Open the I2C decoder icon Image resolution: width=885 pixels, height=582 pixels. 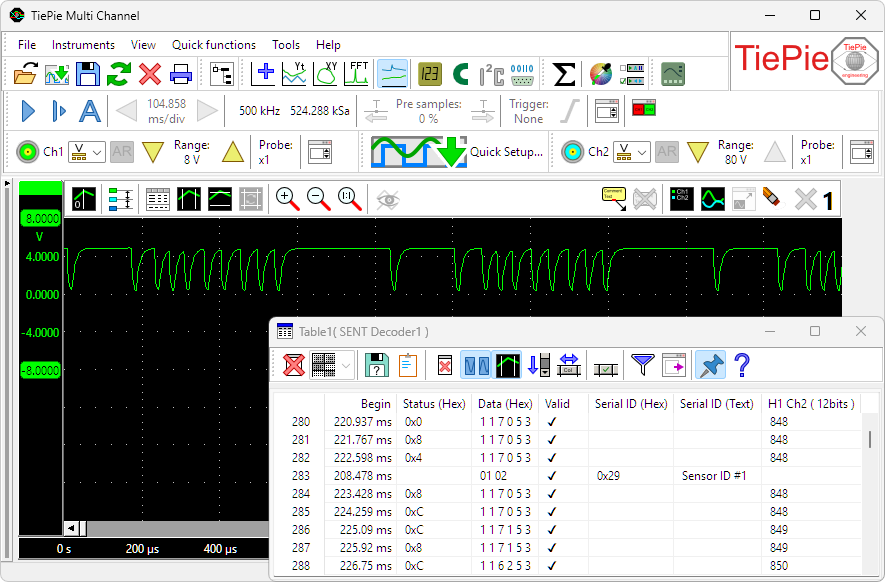[x=491, y=74]
